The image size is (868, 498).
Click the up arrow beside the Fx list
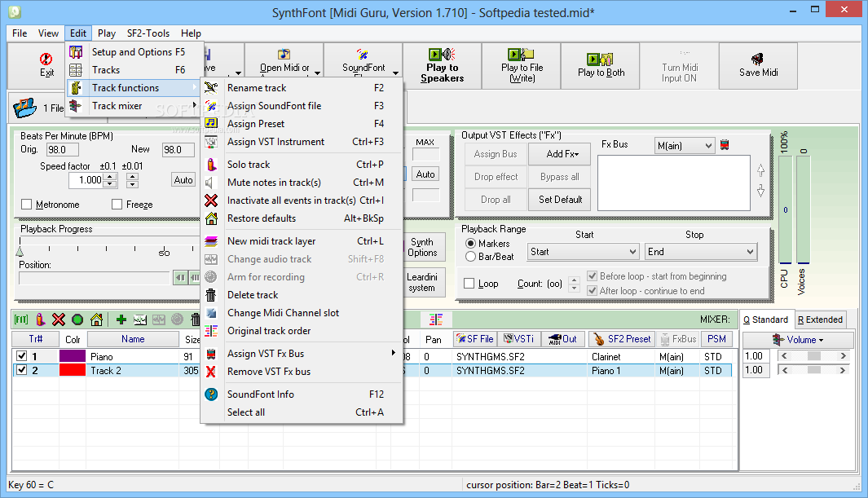coord(760,170)
